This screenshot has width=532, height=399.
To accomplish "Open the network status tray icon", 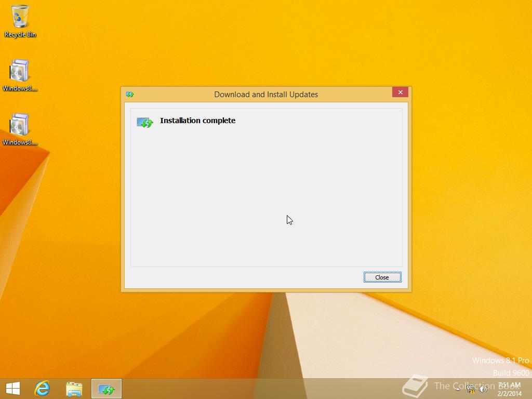I will tap(471, 389).
